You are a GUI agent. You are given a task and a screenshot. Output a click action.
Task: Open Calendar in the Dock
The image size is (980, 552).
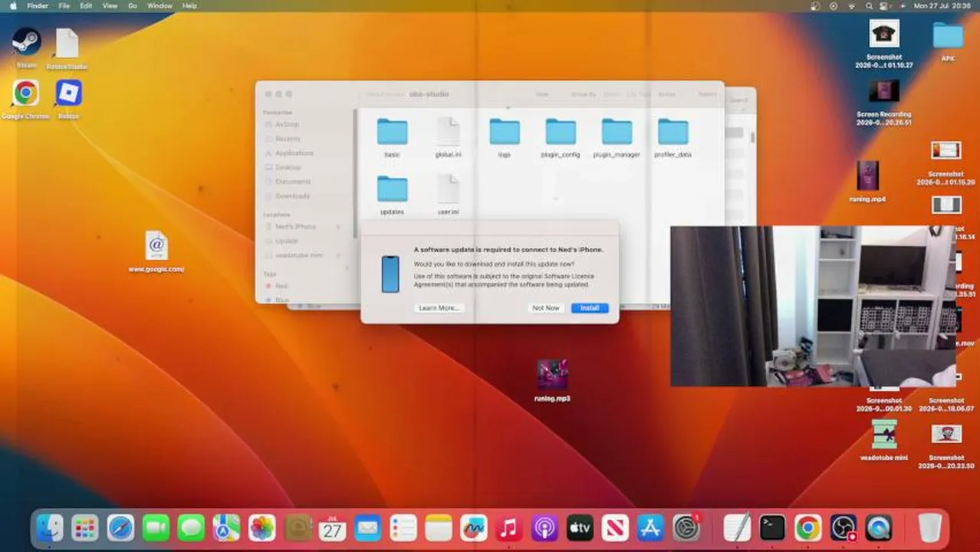click(x=332, y=527)
